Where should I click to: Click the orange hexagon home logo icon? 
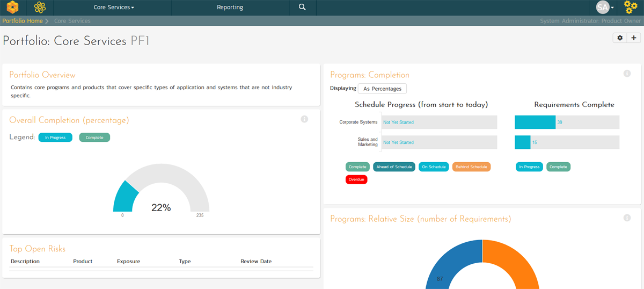pos(12,8)
